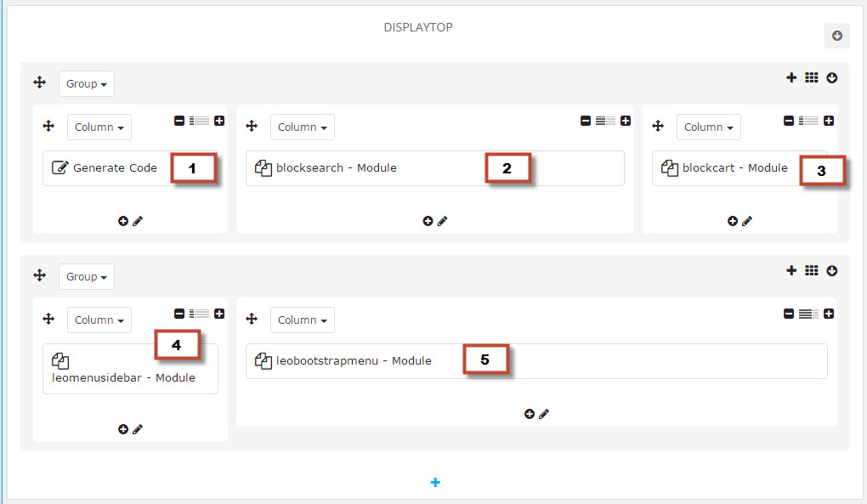This screenshot has width=867, height=504.
Task: Open Column dropdown above leomenusidebar module
Action: tap(99, 320)
